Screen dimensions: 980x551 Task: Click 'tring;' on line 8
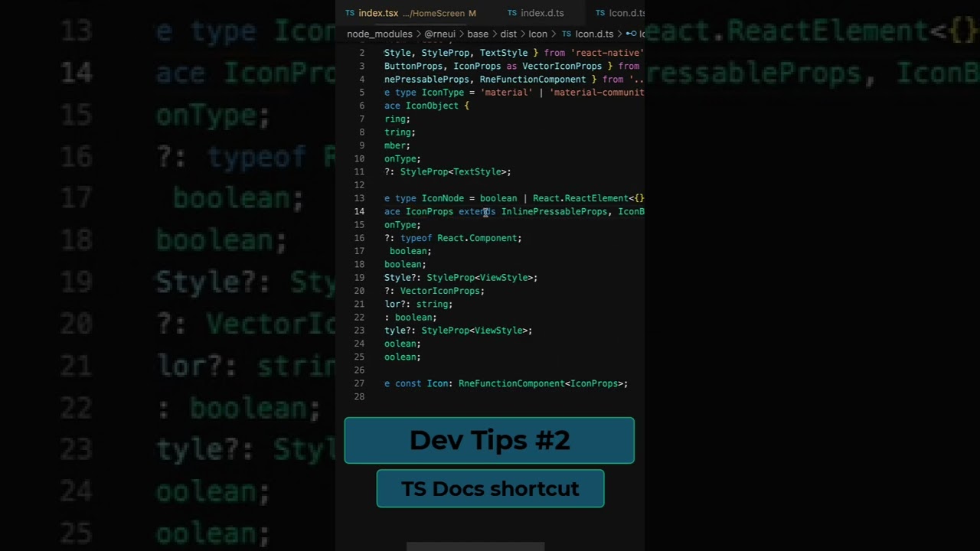400,132
